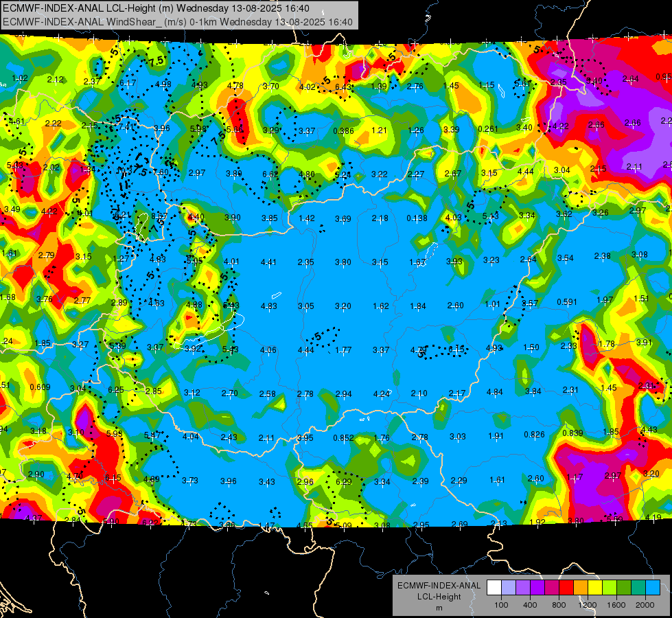
Task: Click the grid value '4.84'
Action: coord(495,391)
